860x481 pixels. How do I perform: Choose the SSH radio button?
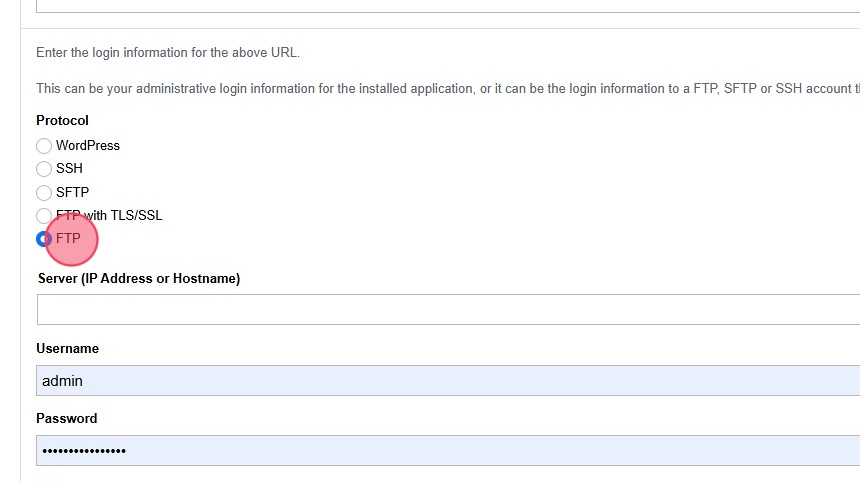44,169
